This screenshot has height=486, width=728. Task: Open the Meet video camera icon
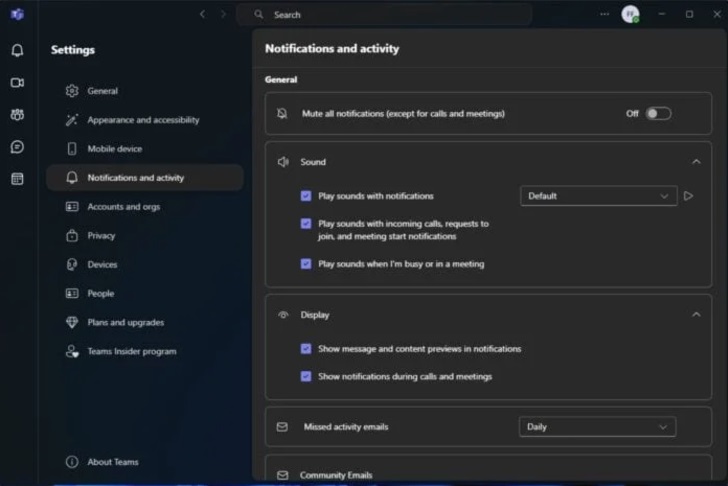(17, 83)
